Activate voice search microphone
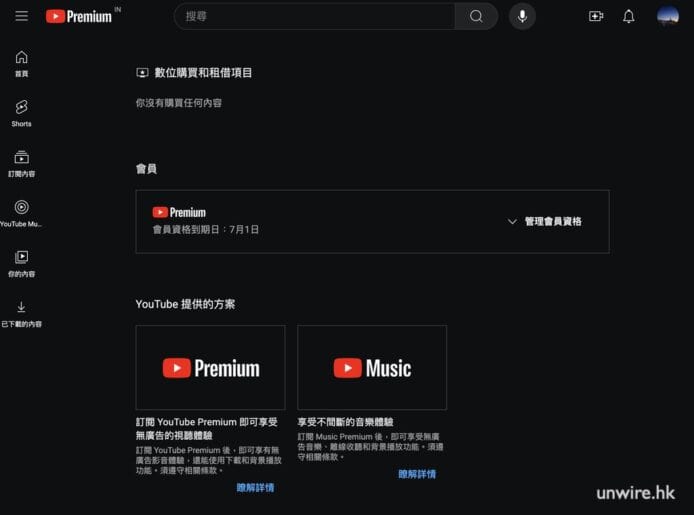 (x=522, y=16)
